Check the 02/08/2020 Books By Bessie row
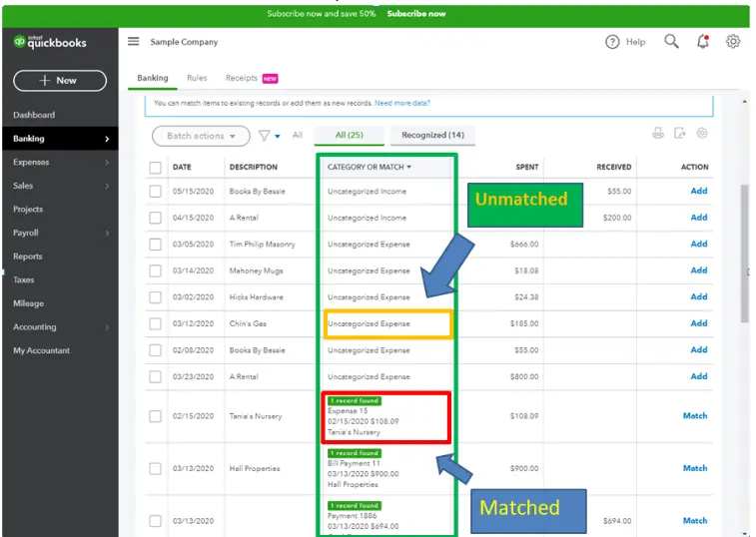 click(155, 350)
